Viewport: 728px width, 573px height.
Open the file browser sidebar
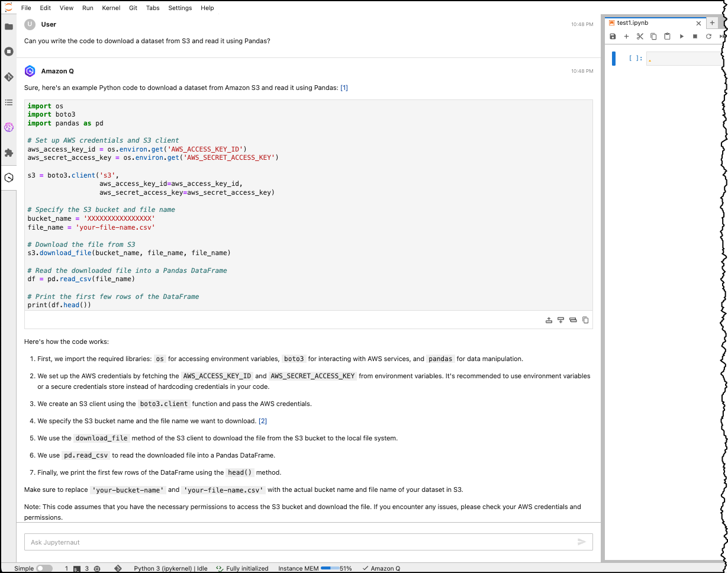[9, 27]
